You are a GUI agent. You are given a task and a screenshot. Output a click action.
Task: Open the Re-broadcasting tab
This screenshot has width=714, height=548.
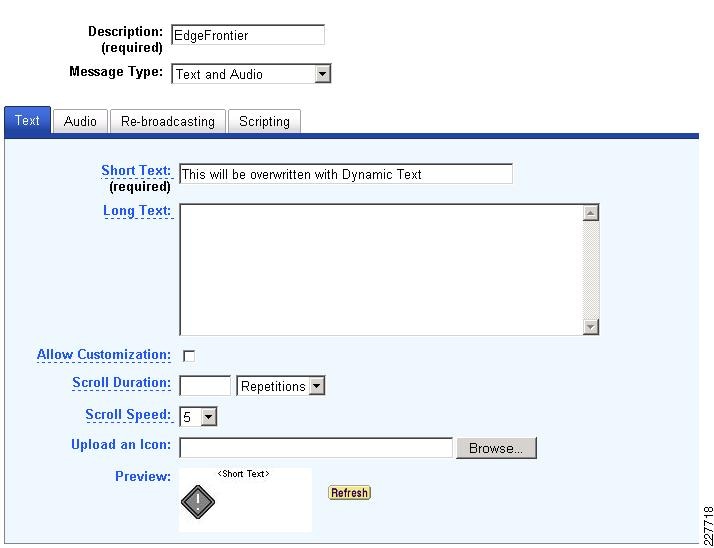pyautogui.click(x=168, y=122)
